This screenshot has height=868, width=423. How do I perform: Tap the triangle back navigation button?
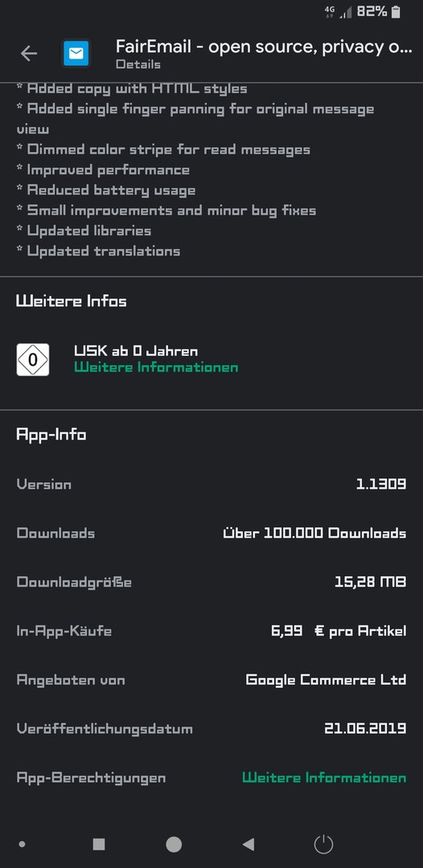[248, 844]
